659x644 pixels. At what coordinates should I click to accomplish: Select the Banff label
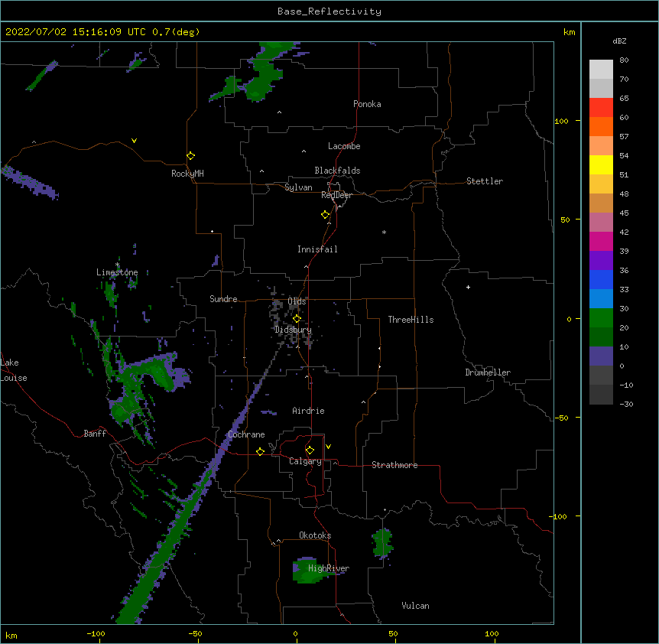[x=95, y=434]
